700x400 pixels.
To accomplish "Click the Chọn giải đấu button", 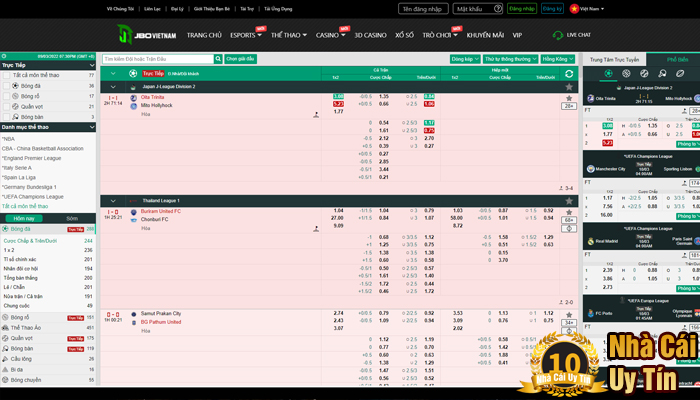I will click(240, 59).
